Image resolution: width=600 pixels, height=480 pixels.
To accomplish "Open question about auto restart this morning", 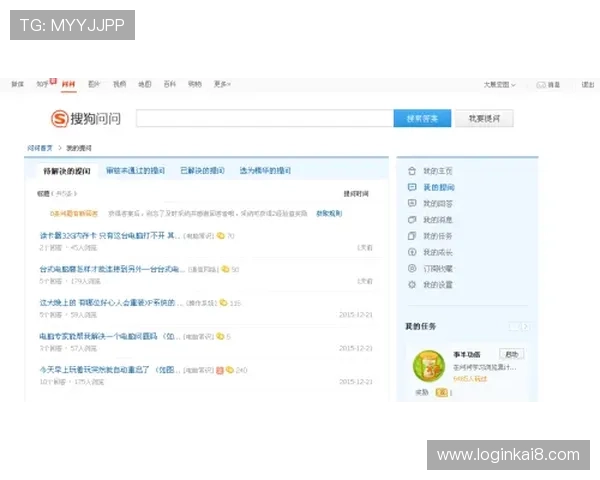I will [x=110, y=370].
